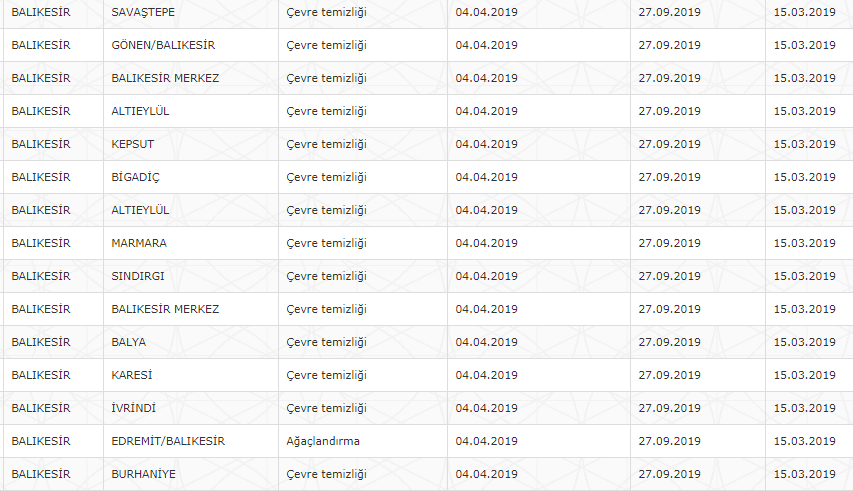The image size is (853, 491).
Task: Click the KEPSUT district cell
Action: [133, 144]
